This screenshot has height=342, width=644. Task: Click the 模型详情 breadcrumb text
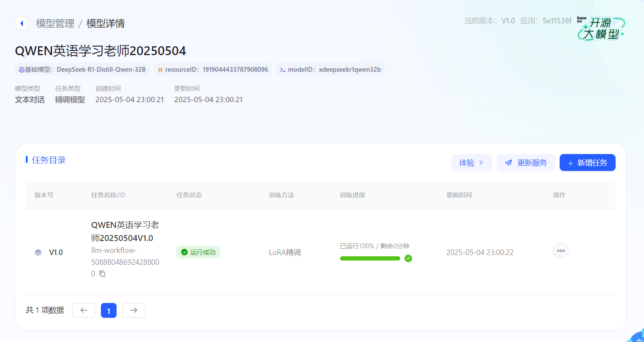coord(106,23)
